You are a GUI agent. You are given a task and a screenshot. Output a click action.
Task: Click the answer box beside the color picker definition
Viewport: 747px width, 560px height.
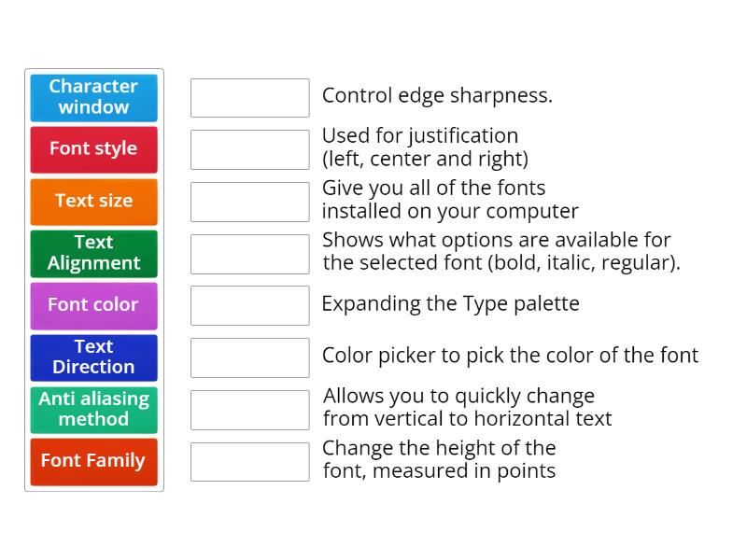pos(249,356)
